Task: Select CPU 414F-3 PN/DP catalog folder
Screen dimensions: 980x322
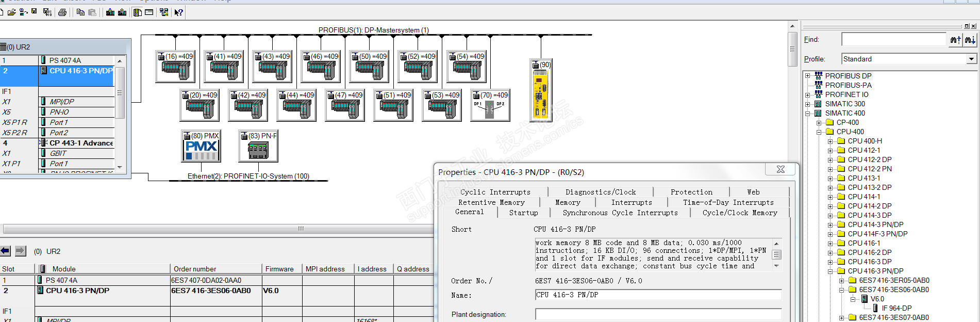Action: [877, 234]
